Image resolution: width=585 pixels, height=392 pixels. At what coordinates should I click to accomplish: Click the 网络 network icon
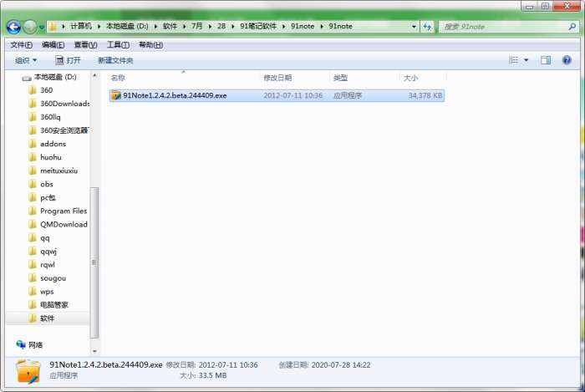tap(21, 344)
